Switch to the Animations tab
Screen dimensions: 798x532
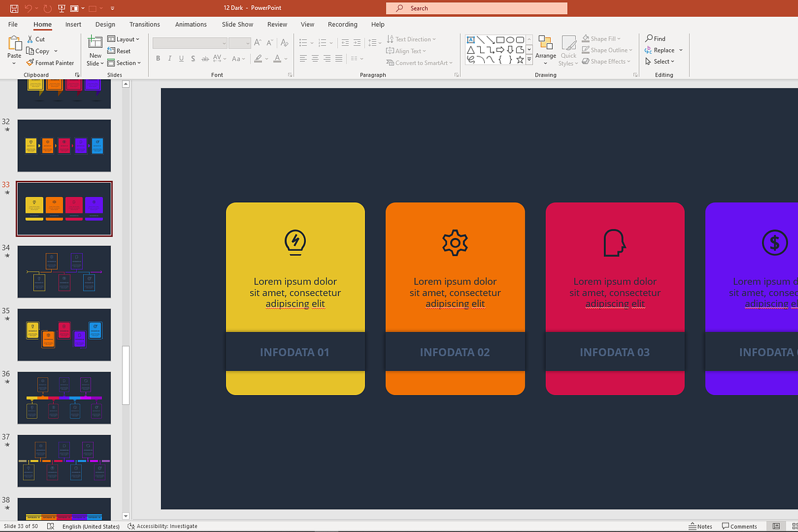[x=191, y=25]
